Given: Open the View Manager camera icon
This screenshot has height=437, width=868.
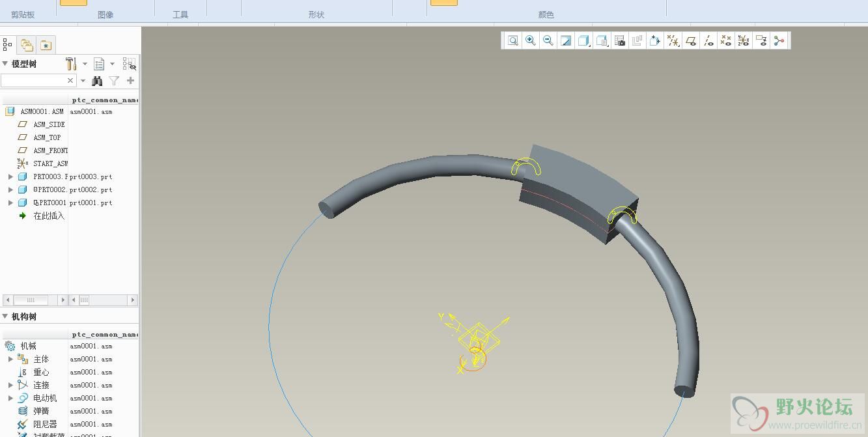Looking at the screenshot, I should click(620, 40).
